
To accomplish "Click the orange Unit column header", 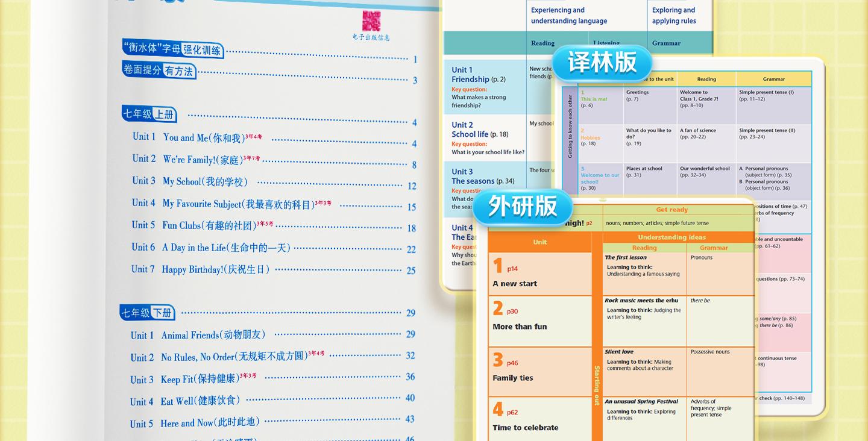I will (540, 242).
